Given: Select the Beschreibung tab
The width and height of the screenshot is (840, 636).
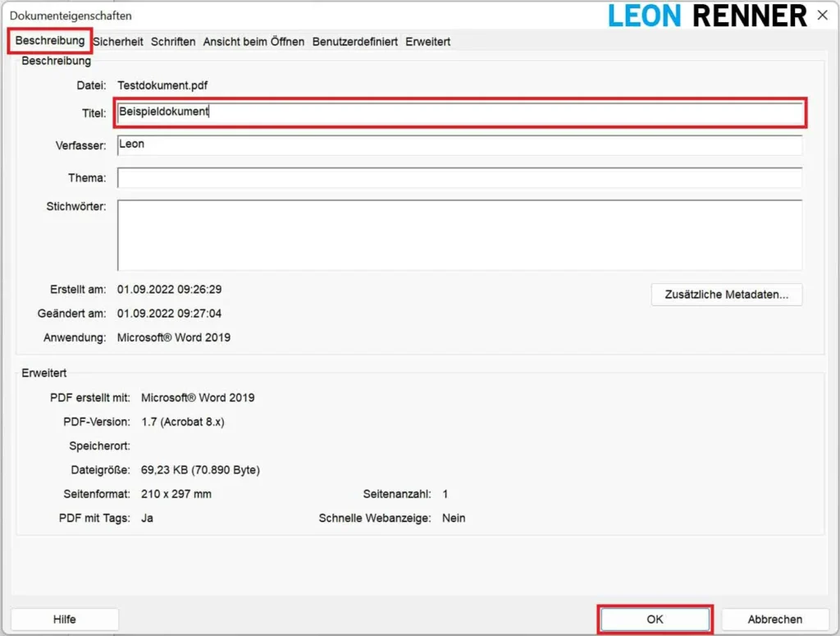Looking at the screenshot, I should 50,40.
